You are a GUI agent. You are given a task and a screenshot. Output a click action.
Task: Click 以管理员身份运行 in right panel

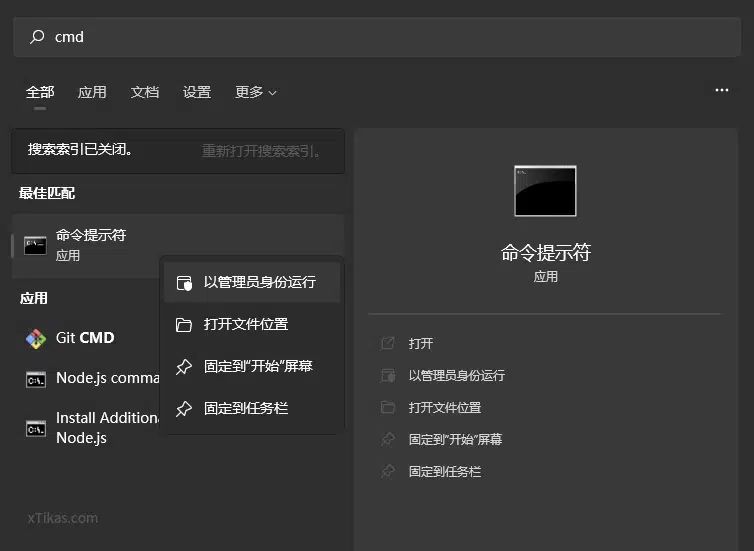tap(457, 376)
